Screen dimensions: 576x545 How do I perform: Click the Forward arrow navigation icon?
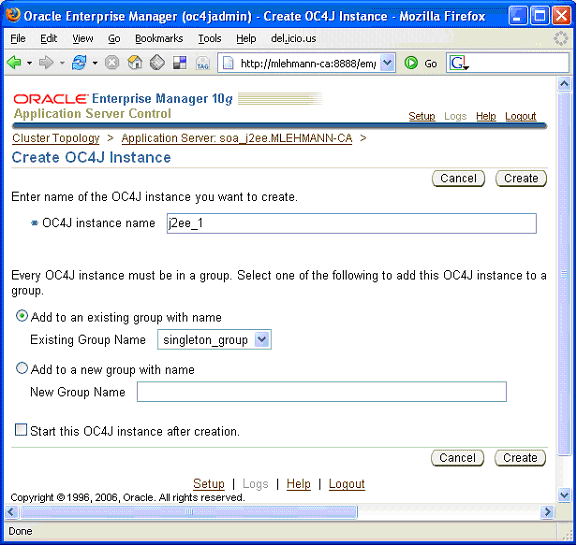click(x=46, y=63)
